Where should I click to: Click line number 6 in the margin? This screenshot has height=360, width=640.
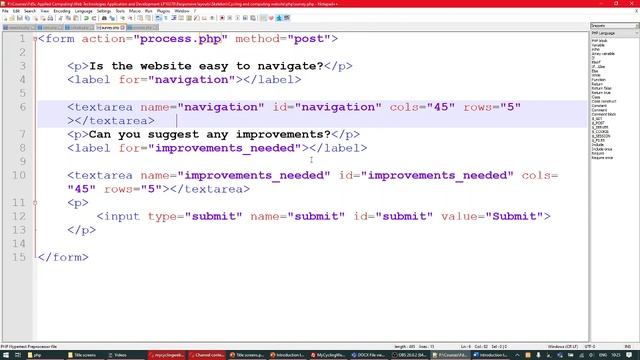point(22,107)
